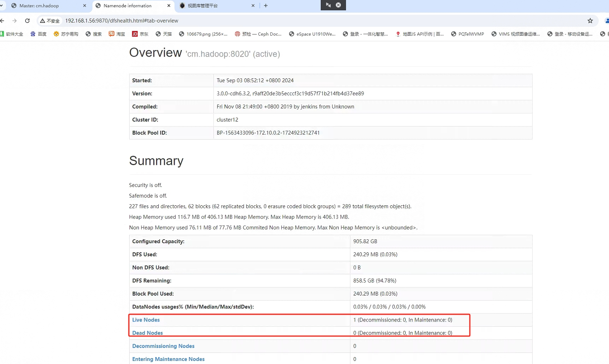Click the Overview heading

[156, 52]
